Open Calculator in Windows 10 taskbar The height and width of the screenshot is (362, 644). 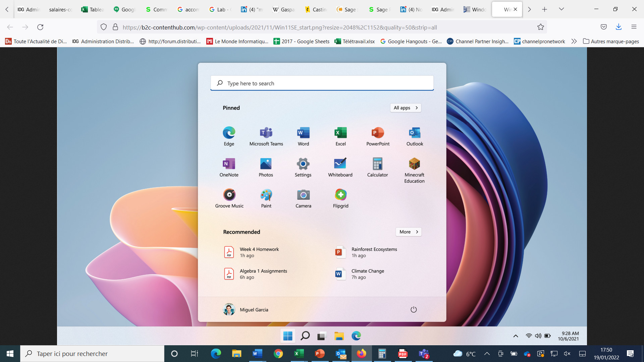click(382, 354)
